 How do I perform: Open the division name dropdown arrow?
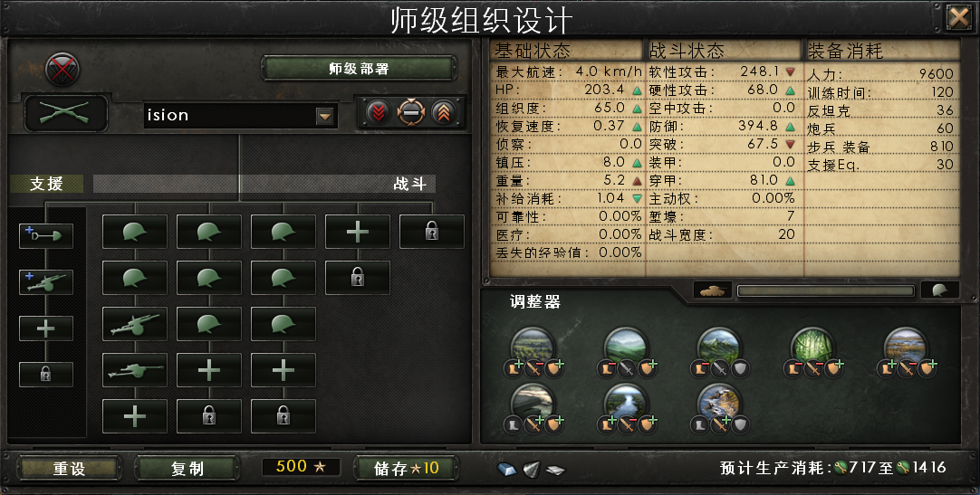324,116
